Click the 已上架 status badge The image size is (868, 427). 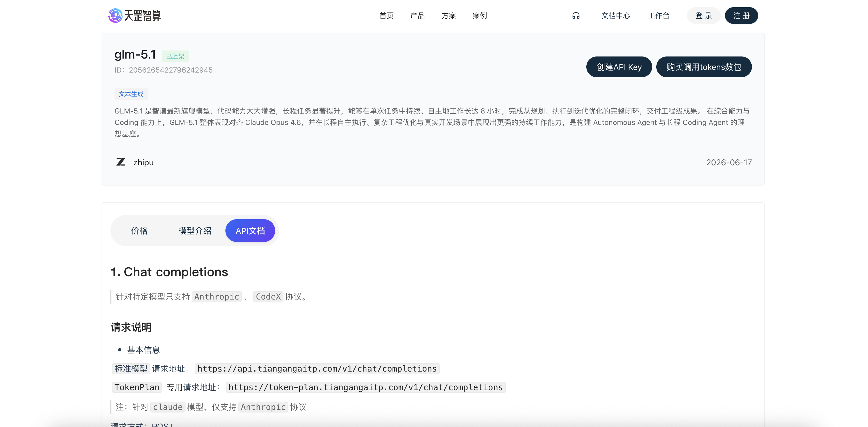point(175,56)
